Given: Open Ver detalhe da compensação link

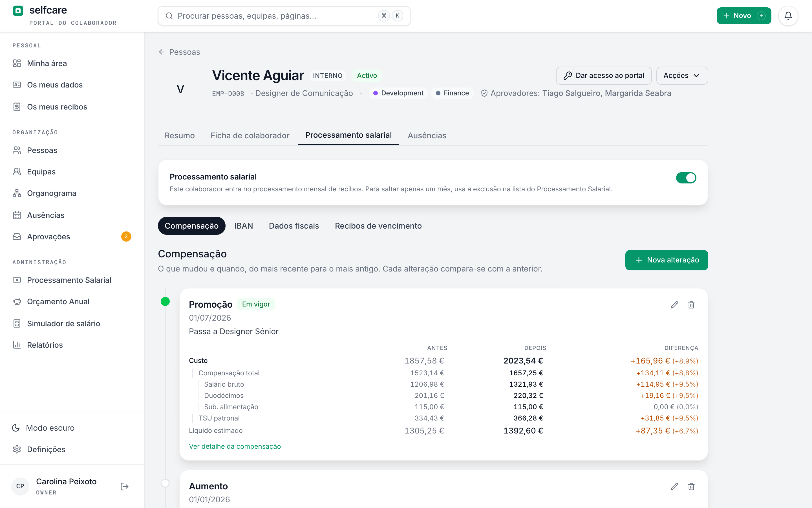Looking at the screenshot, I should (x=235, y=446).
